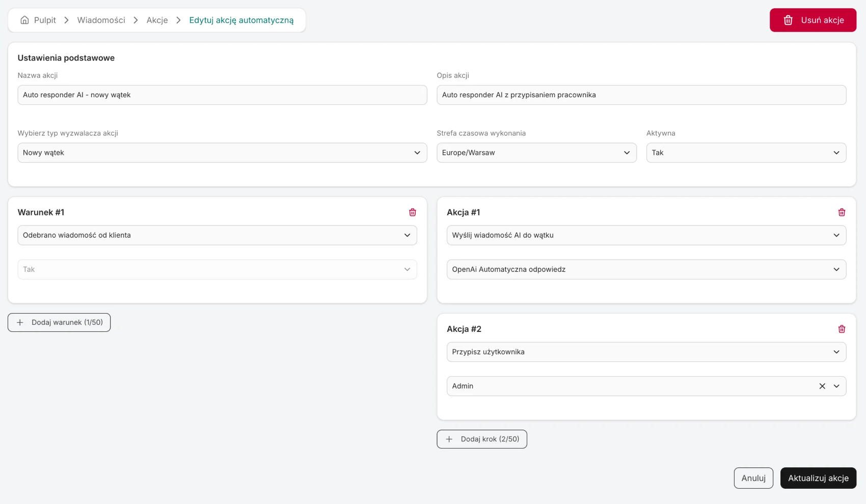The width and height of the screenshot is (866, 504).
Task: Click the trash icon in Usuń akcje button
Action: click(788, 20)
